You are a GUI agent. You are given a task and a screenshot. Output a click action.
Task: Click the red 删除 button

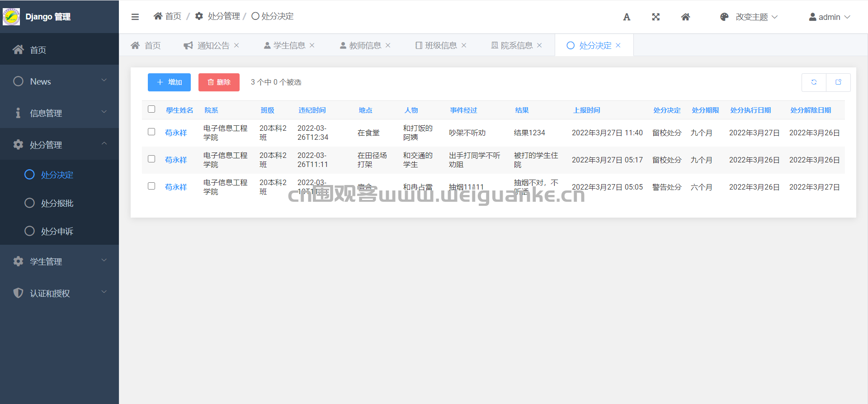click(219, 82)
